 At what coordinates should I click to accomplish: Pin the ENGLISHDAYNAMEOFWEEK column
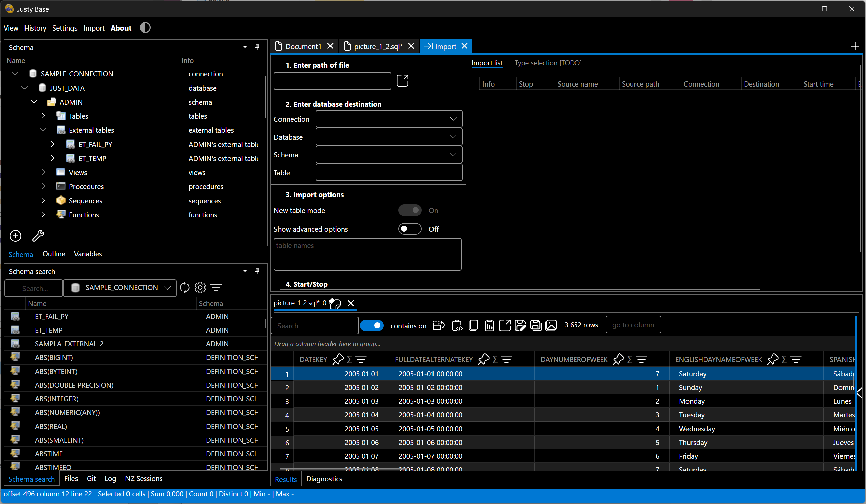[x=773, y=360]
